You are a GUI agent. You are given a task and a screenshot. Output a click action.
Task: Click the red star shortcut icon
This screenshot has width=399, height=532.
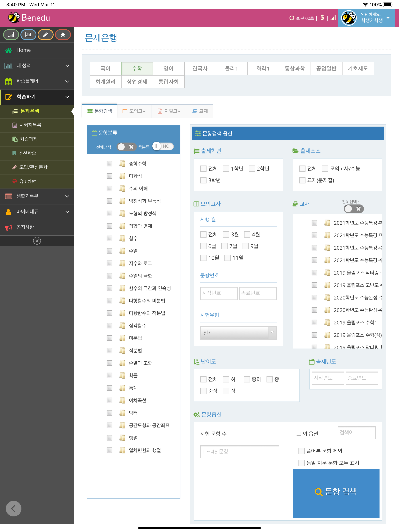point(63,35)
